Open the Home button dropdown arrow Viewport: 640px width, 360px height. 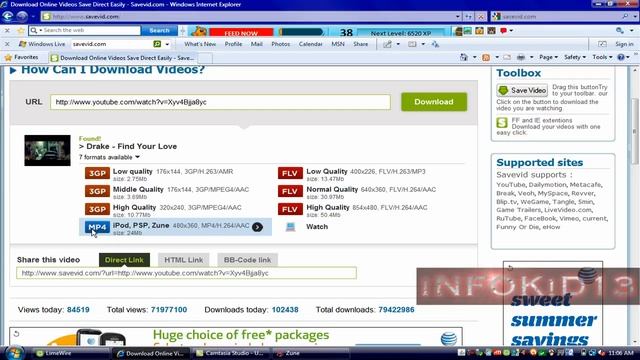(474, 58)
